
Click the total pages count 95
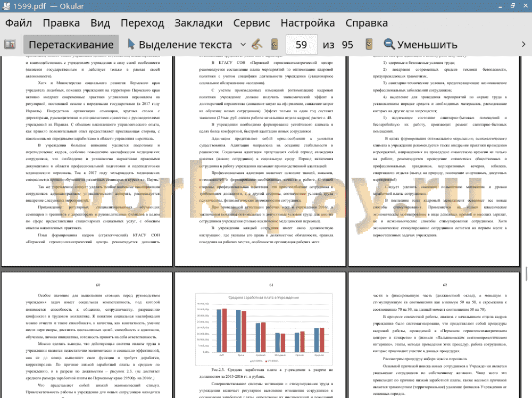(347, 45)
